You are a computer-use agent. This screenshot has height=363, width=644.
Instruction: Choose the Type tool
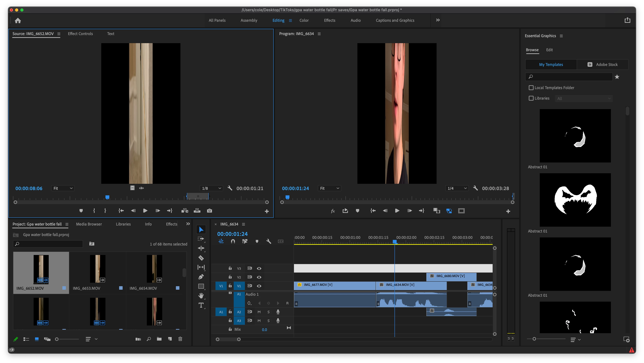click(x=201, y=305)
